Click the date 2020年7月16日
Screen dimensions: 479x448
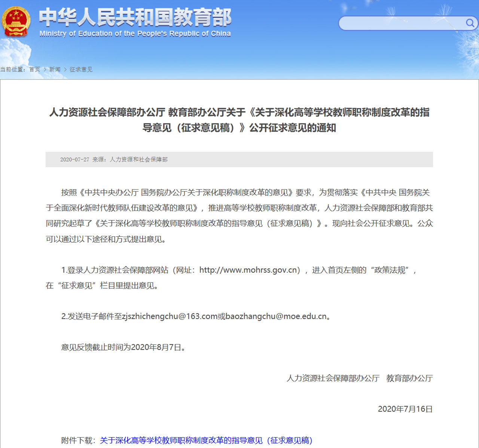coord(405,409)
